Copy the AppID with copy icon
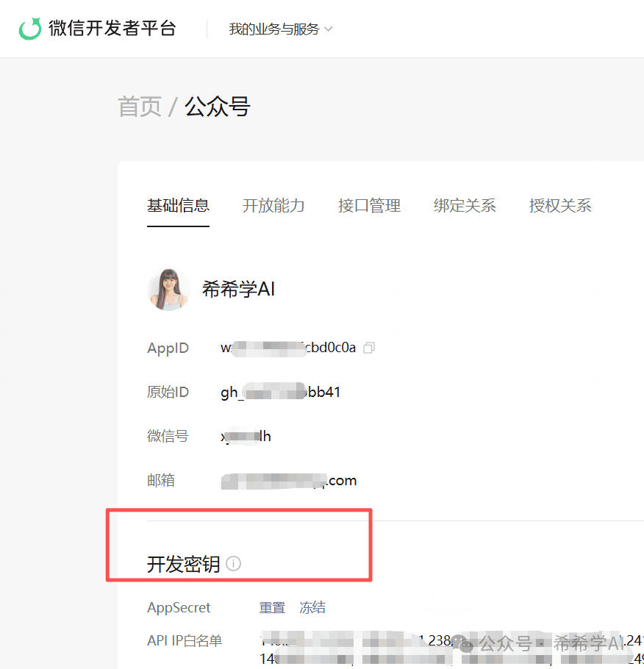 pos(369,348)
